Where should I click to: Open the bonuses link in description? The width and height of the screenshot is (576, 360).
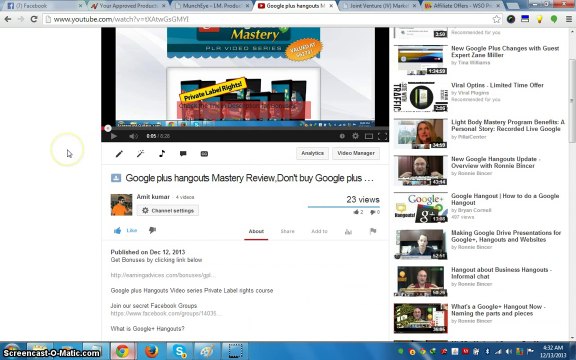tap(163, 275)
